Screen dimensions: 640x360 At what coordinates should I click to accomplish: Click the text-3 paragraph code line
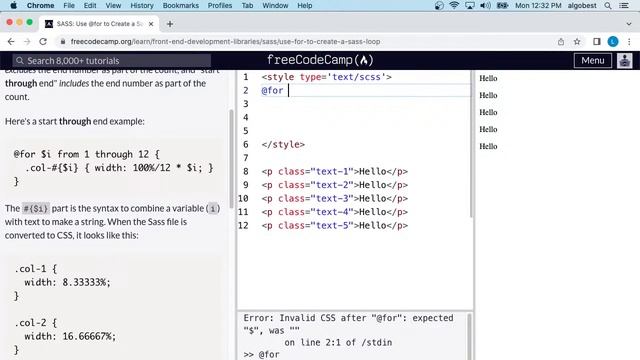334,198
